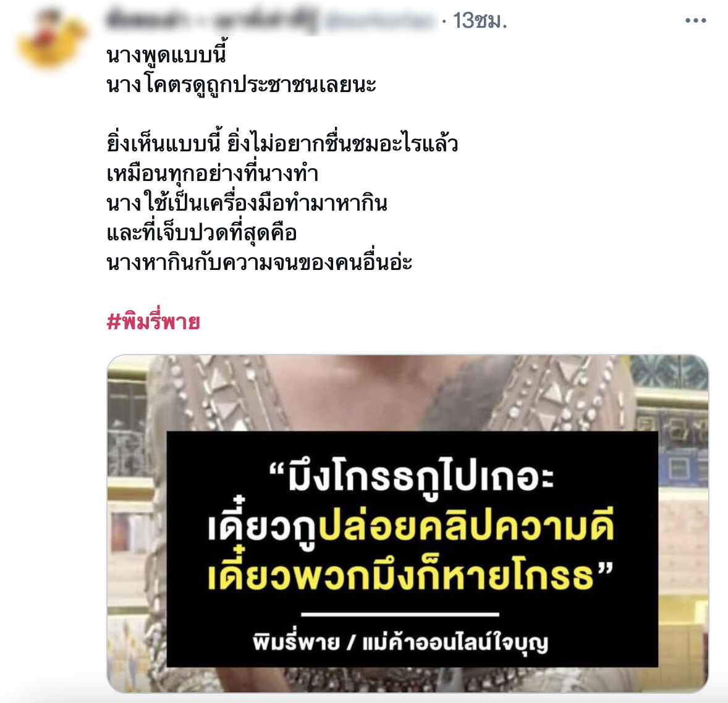
Task: Click the white divider line above the caption
Action: [400, 615]
